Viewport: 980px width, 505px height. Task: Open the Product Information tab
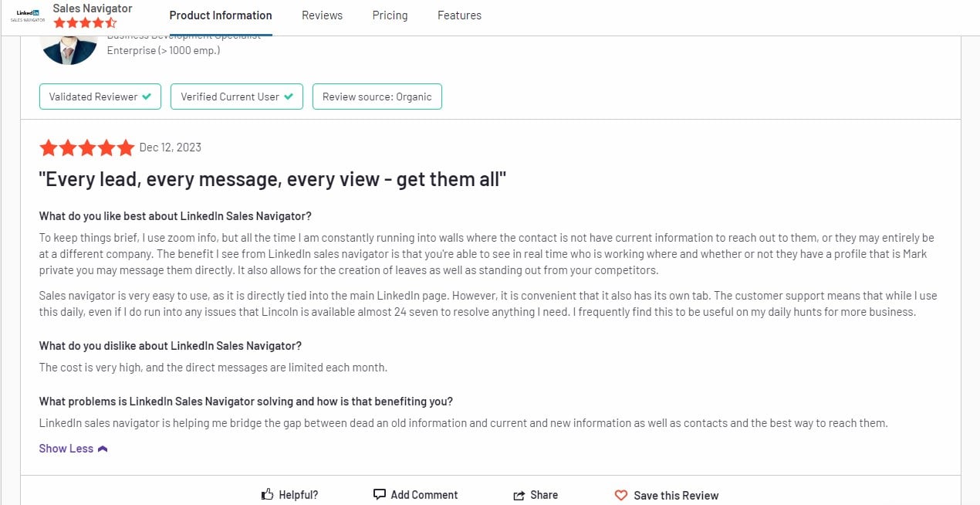point(221,15)
